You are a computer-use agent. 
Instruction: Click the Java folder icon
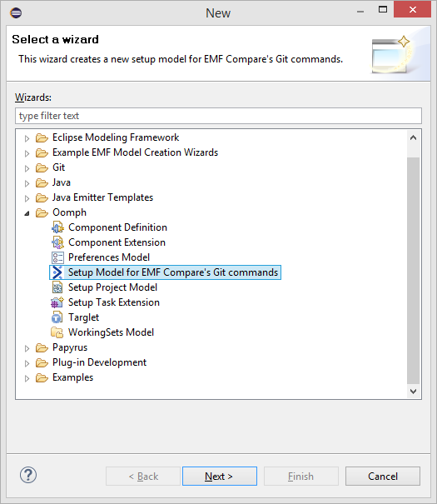(x=42, y=182)
